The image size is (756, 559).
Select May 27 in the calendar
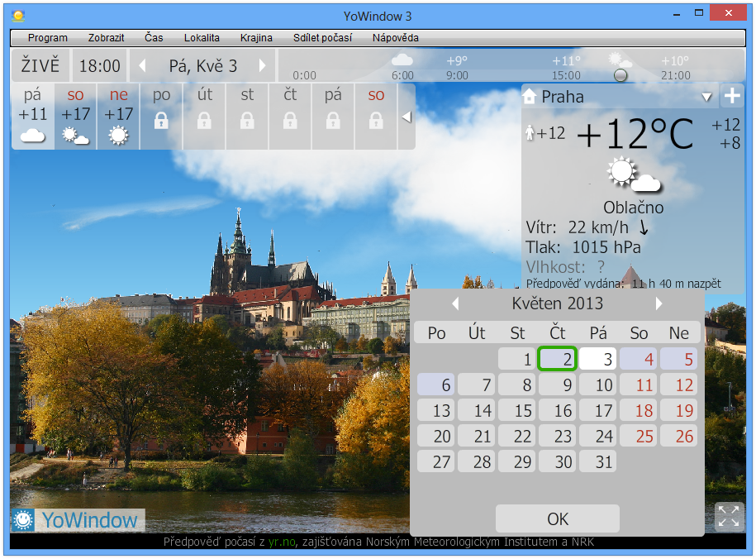click(x=436, y=461)
